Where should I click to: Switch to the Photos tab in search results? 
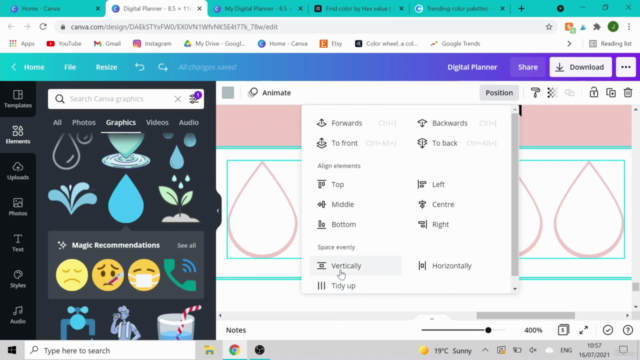84,122
